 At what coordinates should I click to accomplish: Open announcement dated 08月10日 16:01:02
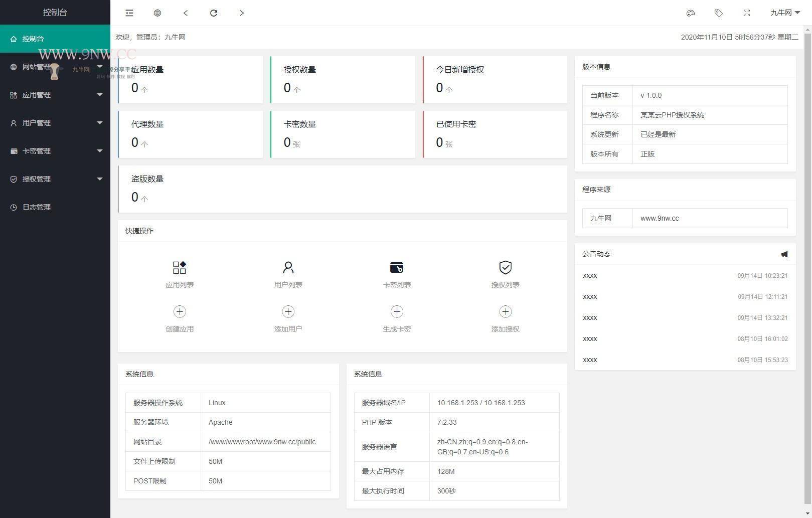[x=685, y=338]
